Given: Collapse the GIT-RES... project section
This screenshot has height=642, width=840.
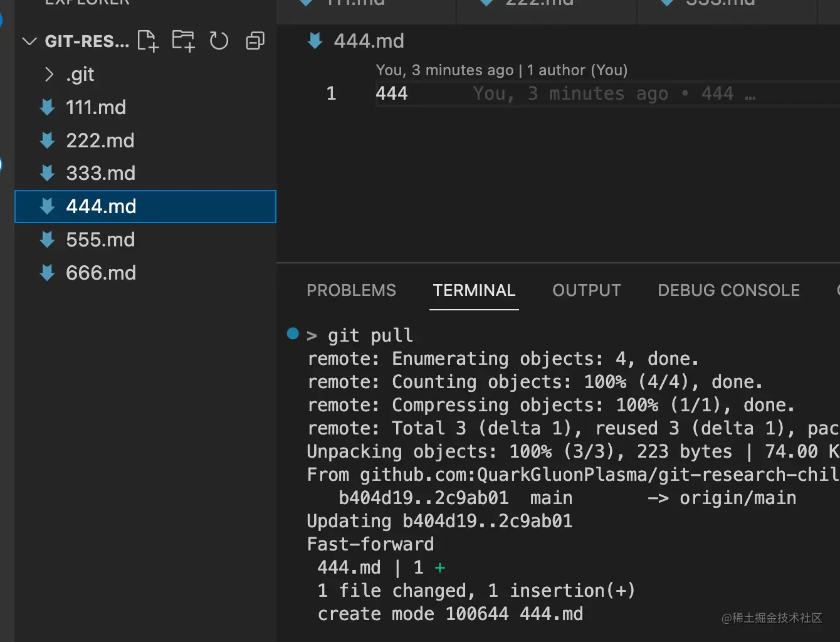Looking at the screenshot, I should click(29, 41).
